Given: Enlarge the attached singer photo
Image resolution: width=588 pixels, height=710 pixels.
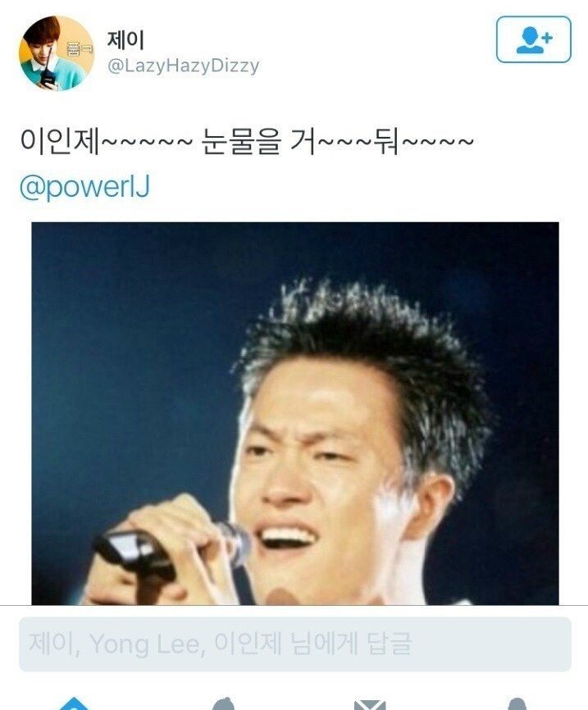Looking at the screenshot, I should [295, 413].
